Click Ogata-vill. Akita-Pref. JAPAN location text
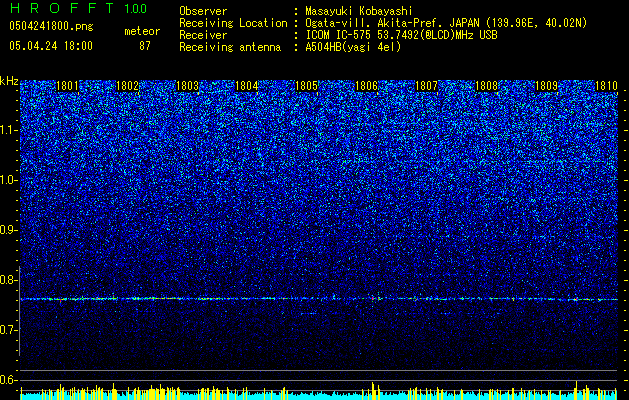The height and width of the screenshot is (400, 629). tap(446, 23)
